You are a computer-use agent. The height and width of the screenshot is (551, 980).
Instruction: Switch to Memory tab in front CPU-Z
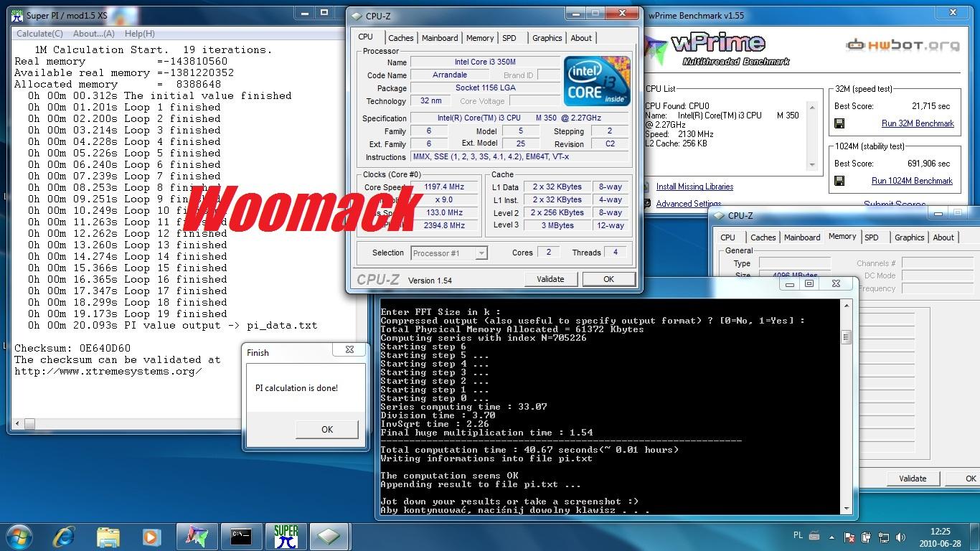480,38
